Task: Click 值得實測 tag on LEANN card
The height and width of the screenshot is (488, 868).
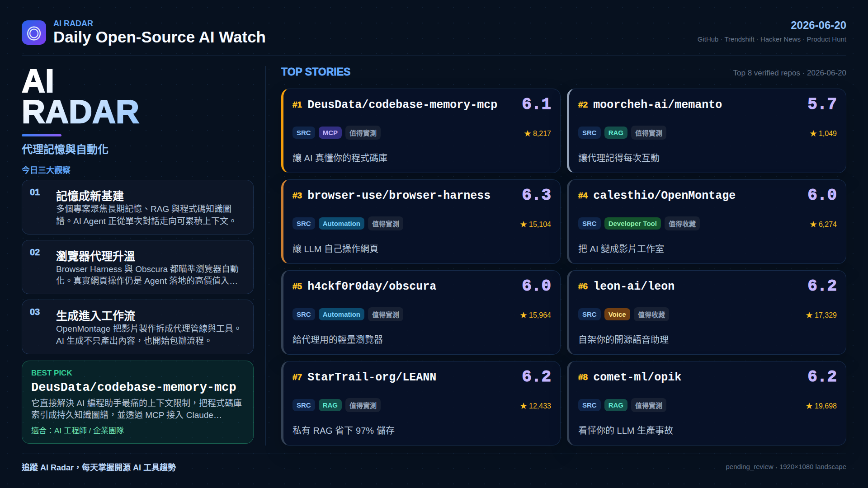Action: (x=363, y=405)
